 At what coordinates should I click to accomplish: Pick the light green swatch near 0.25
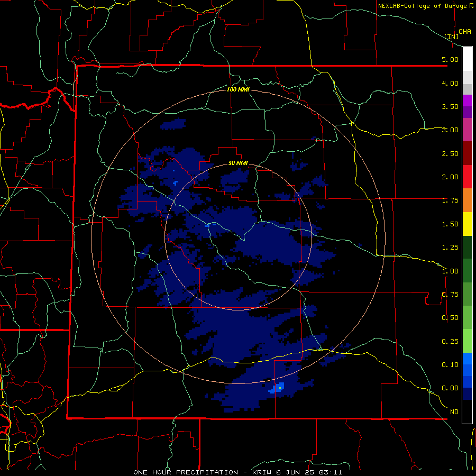pyautogui.click(x=467, y=341)
